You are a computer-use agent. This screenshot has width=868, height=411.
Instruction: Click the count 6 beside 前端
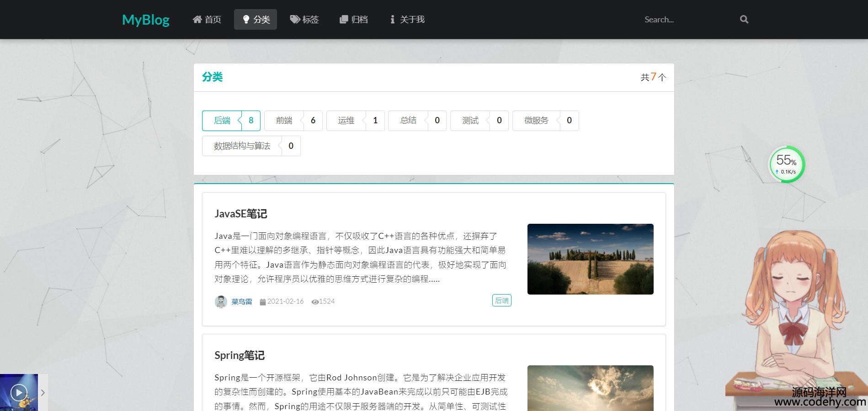pos(313,121)
